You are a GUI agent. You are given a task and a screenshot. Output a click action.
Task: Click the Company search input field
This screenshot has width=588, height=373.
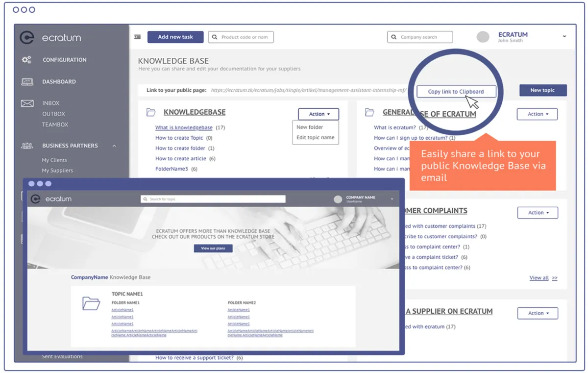click(x=420, y=37)
